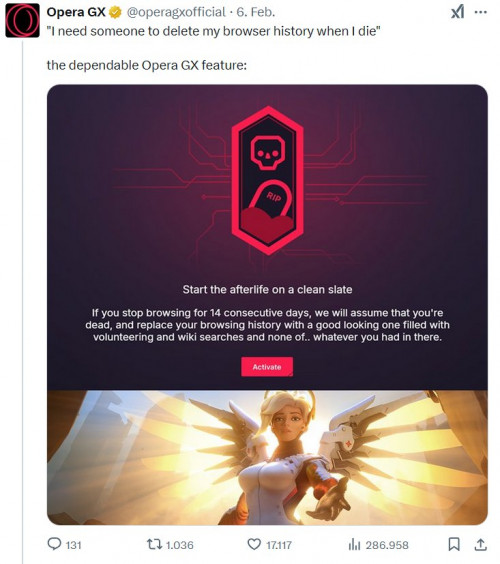The width and height of the screenshot is (500, 564).
Task: Click the gold verified badge
Action: tap(115, 13)
